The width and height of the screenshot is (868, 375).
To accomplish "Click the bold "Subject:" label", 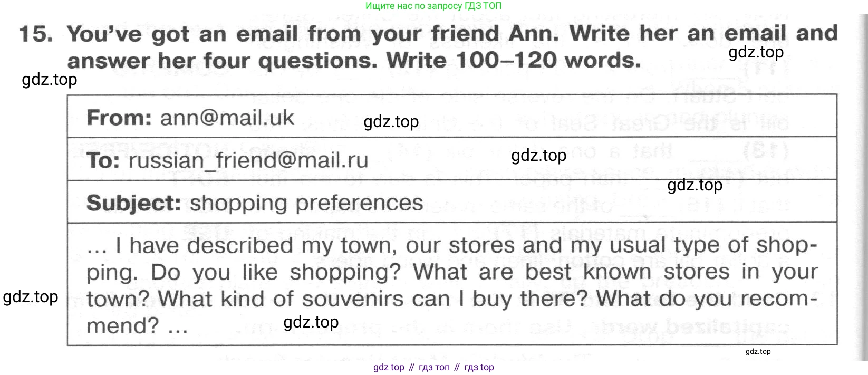I will (133, 203).
